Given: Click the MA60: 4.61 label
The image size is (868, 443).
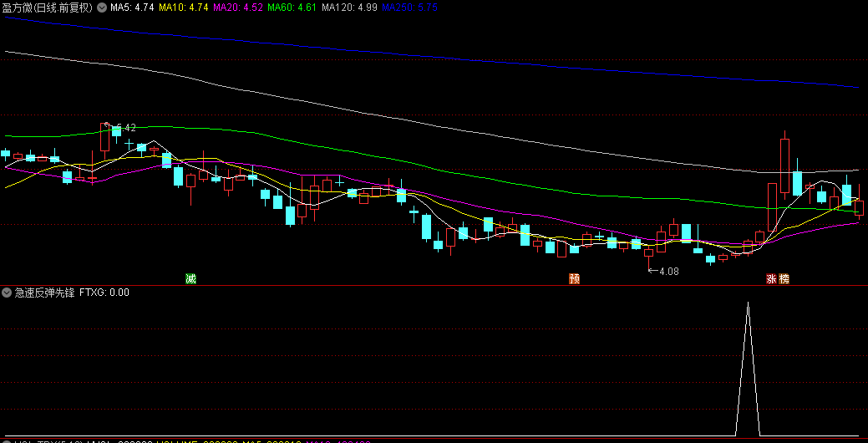Looking at the screenshot, I should pyautogui.click(x=292, y=8).
